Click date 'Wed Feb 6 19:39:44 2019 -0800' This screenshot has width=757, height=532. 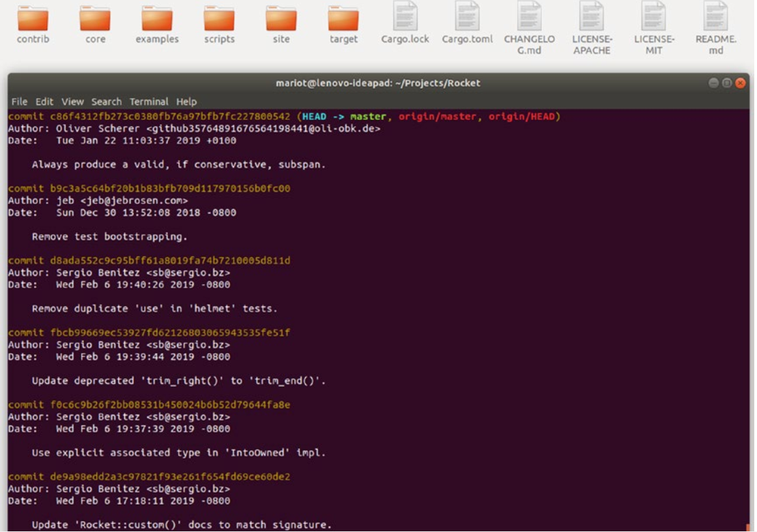click(143, 357)
